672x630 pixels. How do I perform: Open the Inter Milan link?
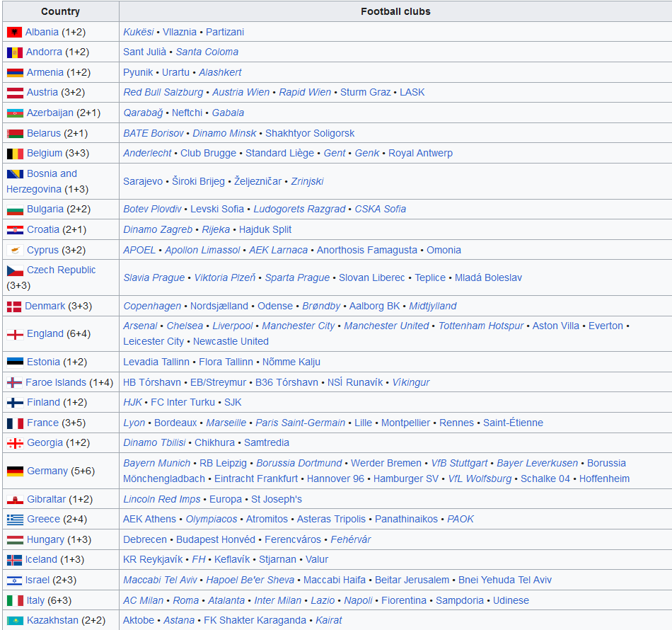click(278, 600)
